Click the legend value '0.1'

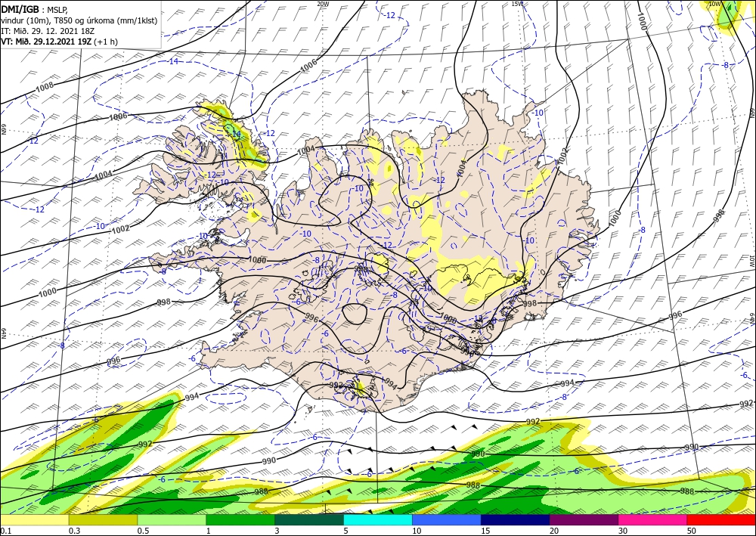[5, 531]
